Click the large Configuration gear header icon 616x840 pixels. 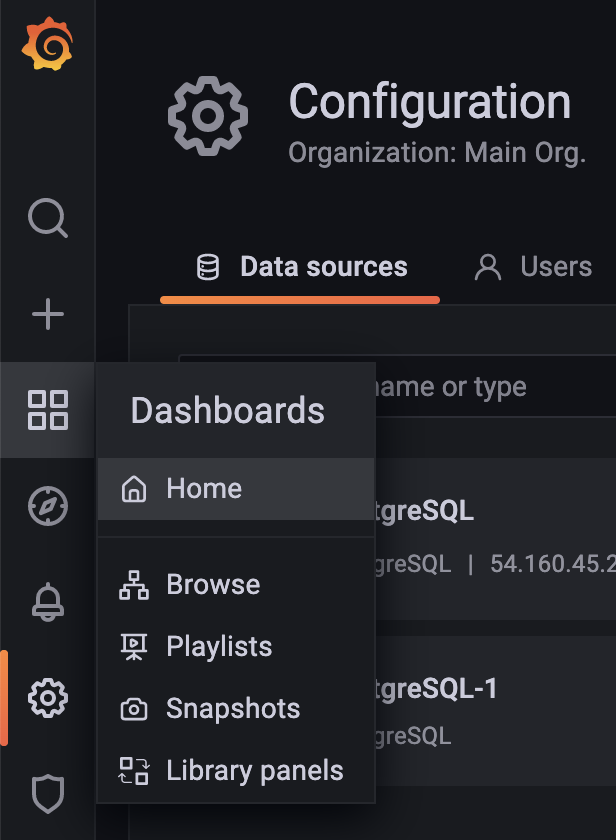(208, 116)
